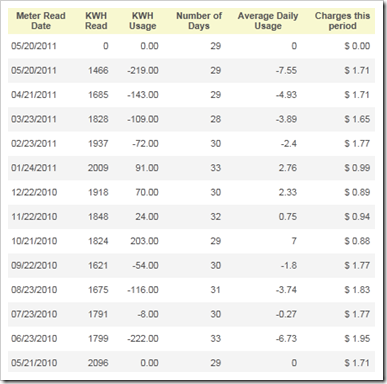Select the charge $ 0.99
This screenshot has width=387, height=384.
357,168
